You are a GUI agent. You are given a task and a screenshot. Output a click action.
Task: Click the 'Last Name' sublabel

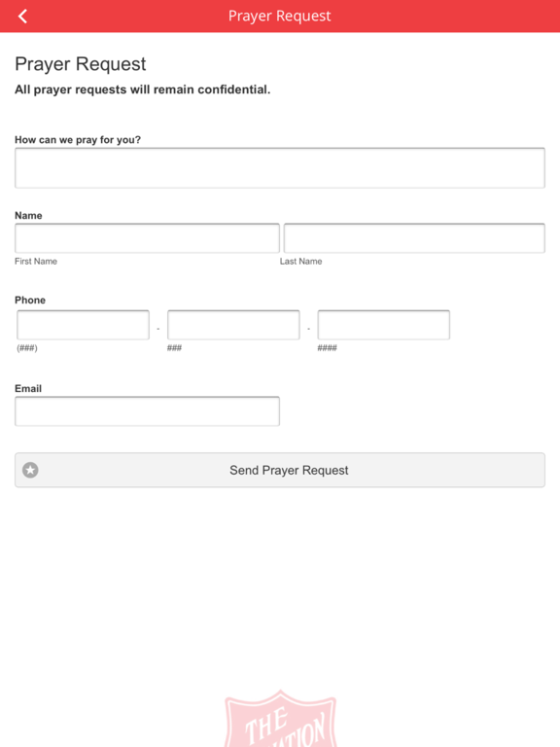coord(301,261)
